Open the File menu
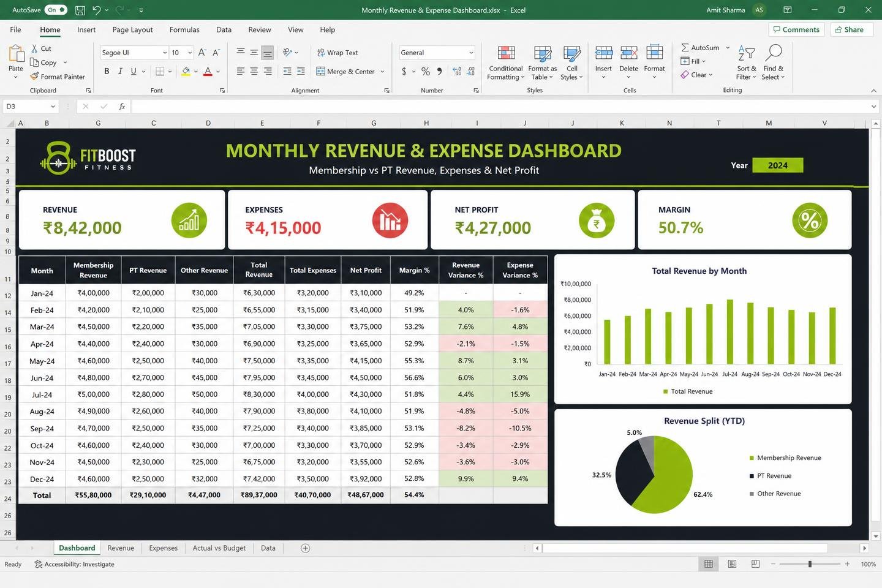The width and height of the screenshot is (882, 588). pyautogui.click(x=15, y=29)
